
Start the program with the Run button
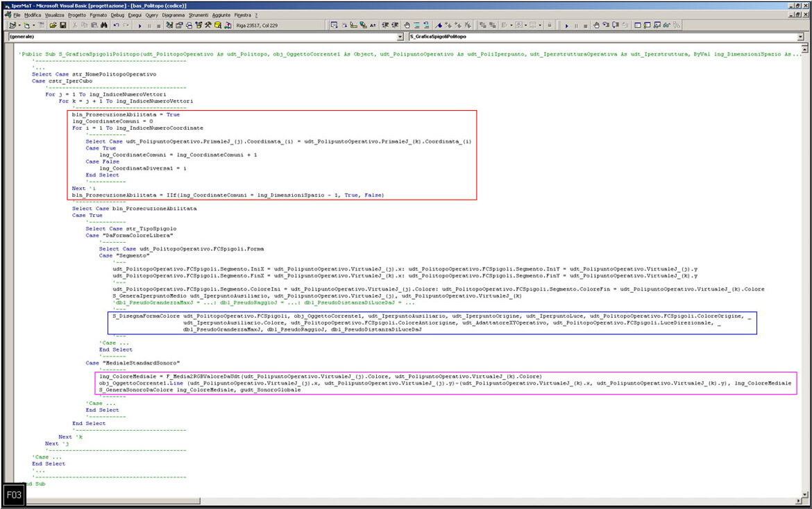[139, 25]
